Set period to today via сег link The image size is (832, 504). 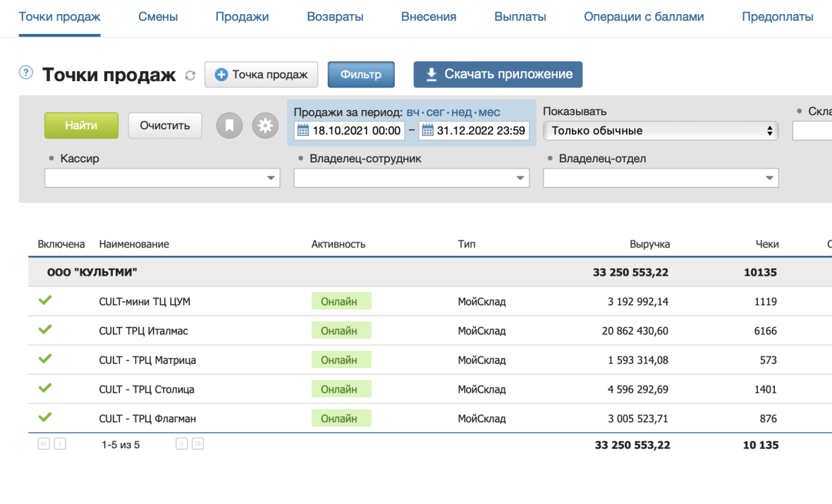coord(435,113)
